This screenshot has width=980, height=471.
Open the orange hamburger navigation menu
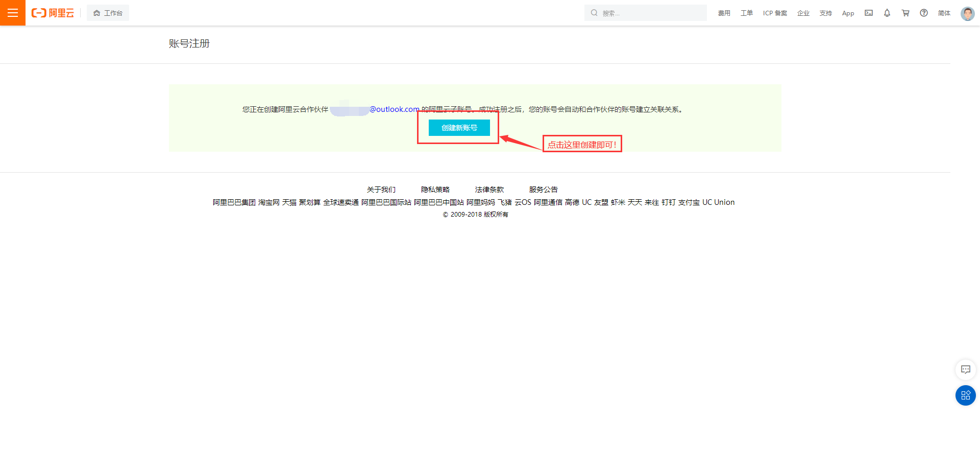pyautogui.click(x=13, y=13)
